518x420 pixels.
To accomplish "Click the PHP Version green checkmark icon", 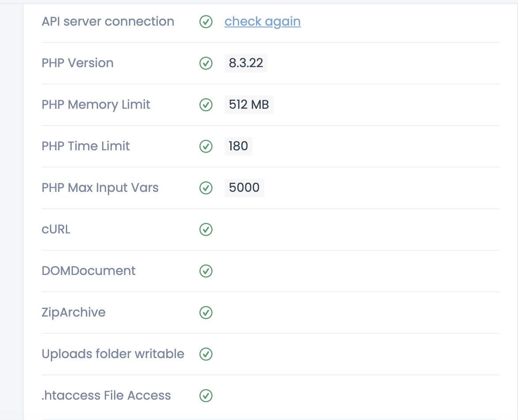I will (206, 63).
